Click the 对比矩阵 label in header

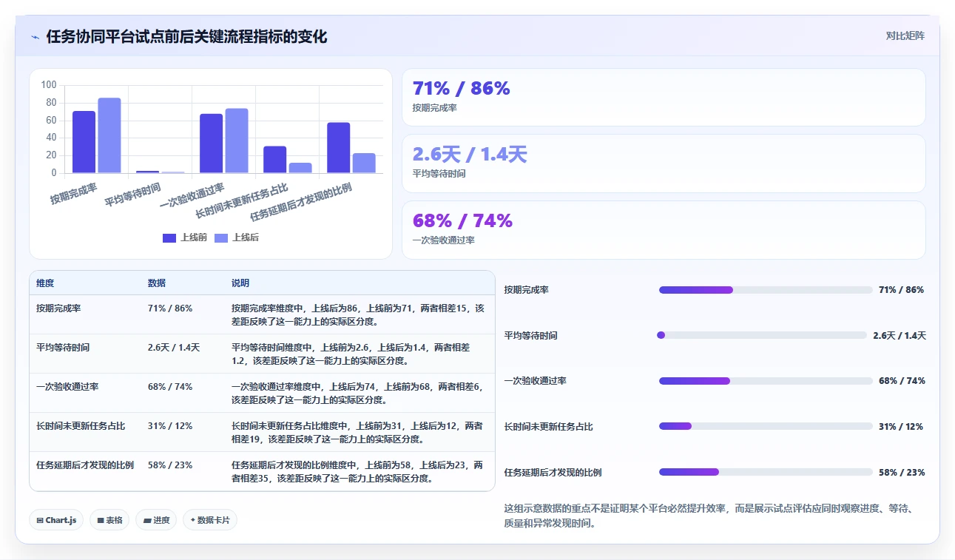(x=905, y=36)
